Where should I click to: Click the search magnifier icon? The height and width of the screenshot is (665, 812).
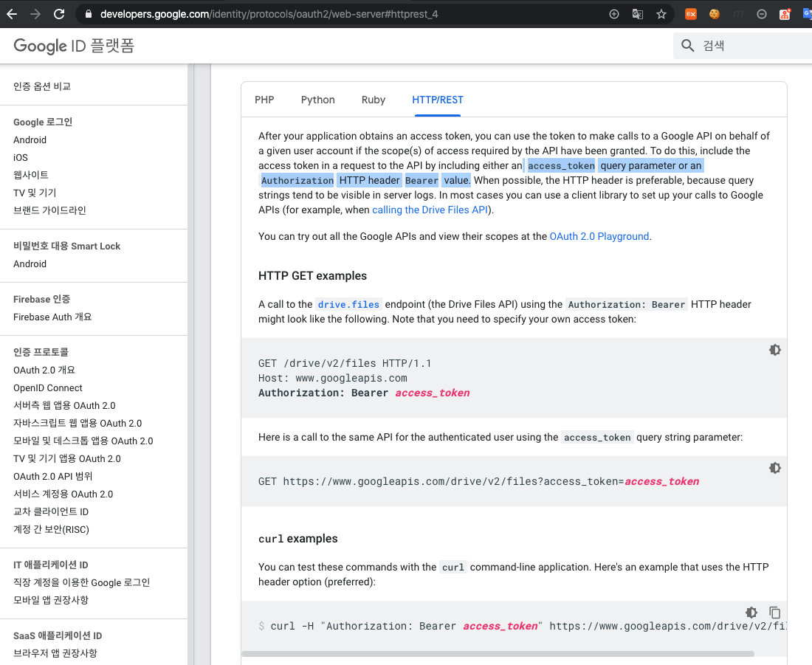[x=687, y=46]
